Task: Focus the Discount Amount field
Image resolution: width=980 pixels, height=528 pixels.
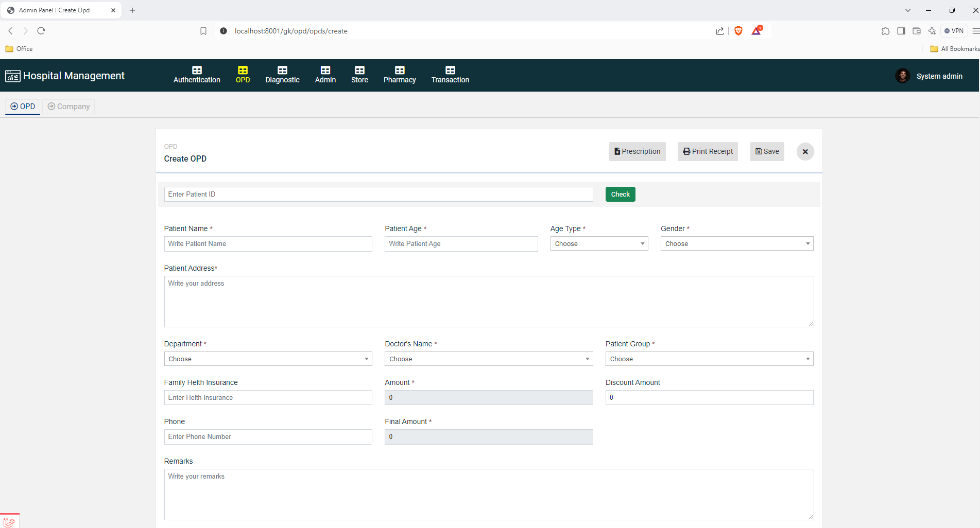Action: pos(709,398)
